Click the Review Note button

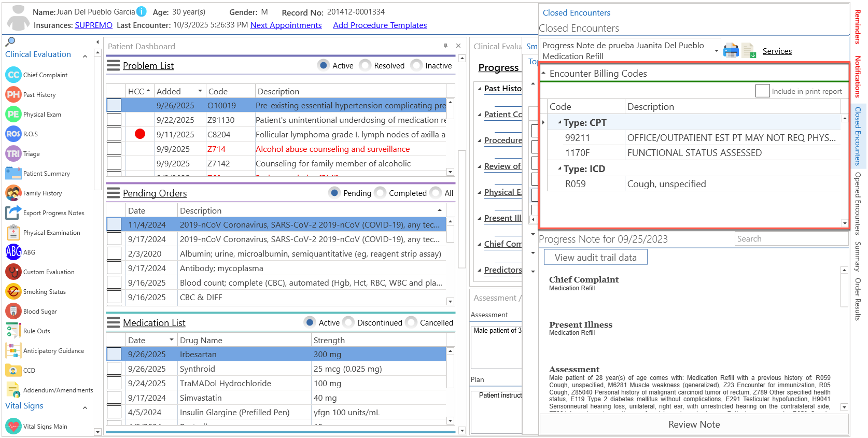694,424
